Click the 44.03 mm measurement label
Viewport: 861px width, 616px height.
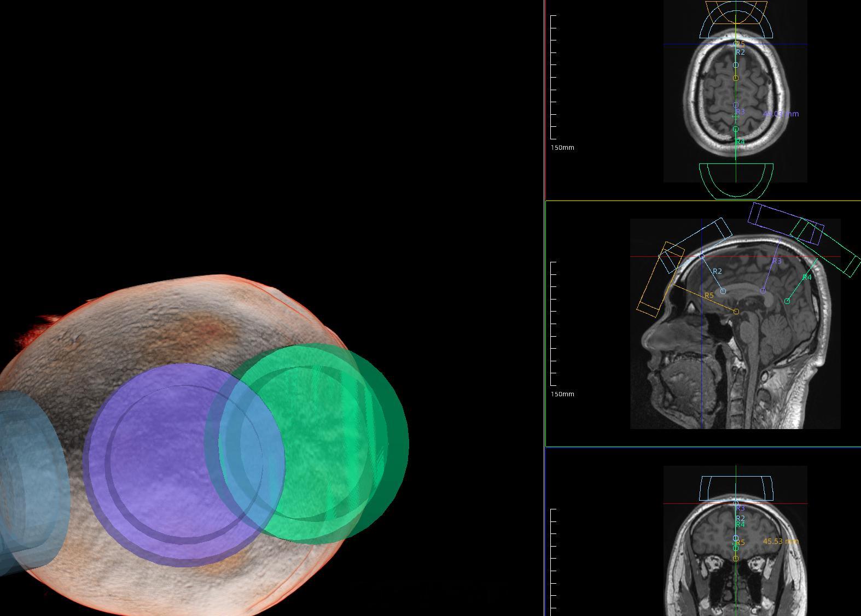point(781,114)
